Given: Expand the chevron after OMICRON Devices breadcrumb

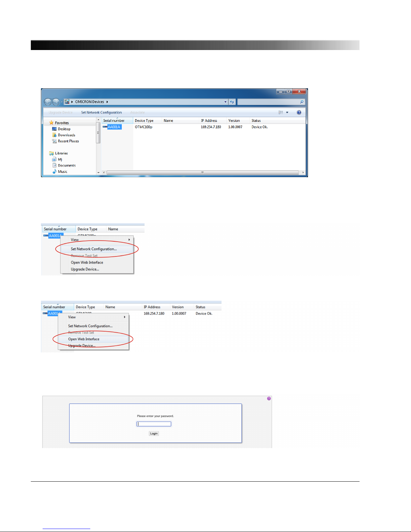Looking at the screenshot, I should pos(107,102).
